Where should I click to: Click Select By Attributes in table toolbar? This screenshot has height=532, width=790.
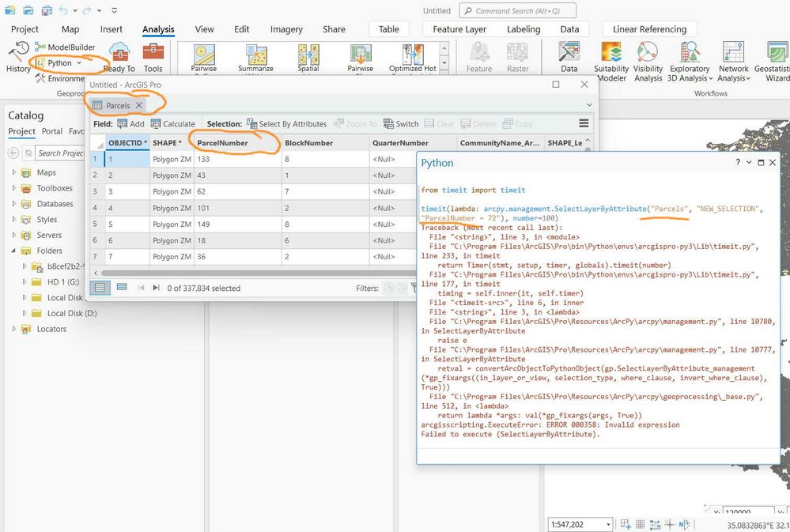(x=287, y=124)
